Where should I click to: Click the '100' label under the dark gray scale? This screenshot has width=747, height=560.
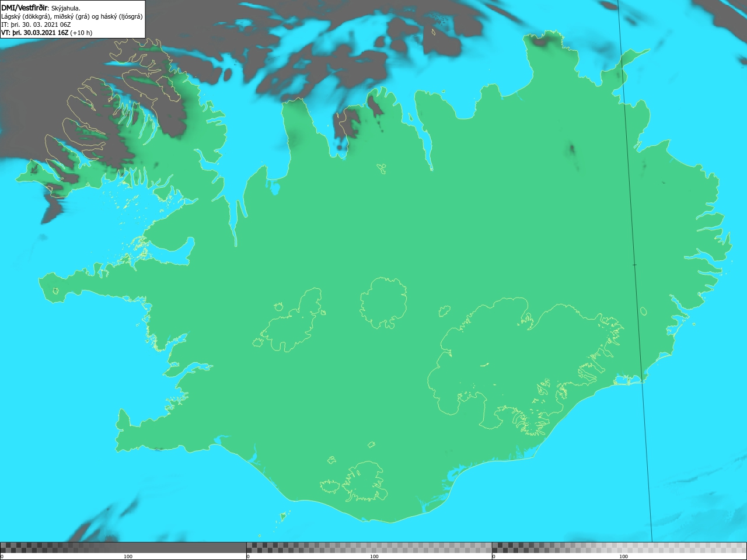coord(128,556)
